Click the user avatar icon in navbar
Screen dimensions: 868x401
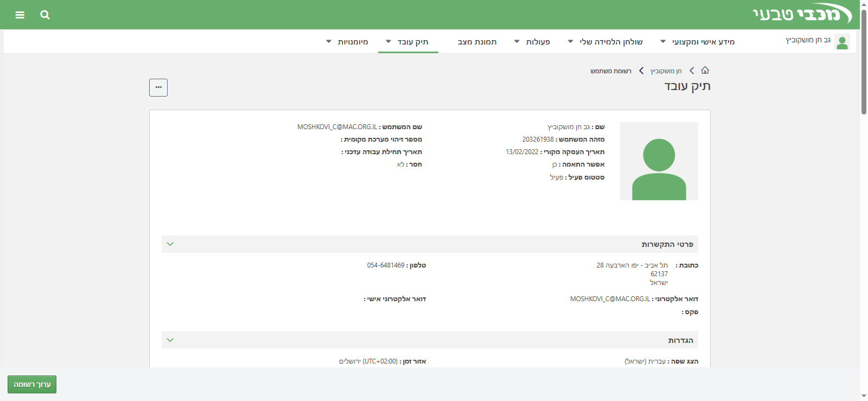pyautogui.click(x=842, y=42)
